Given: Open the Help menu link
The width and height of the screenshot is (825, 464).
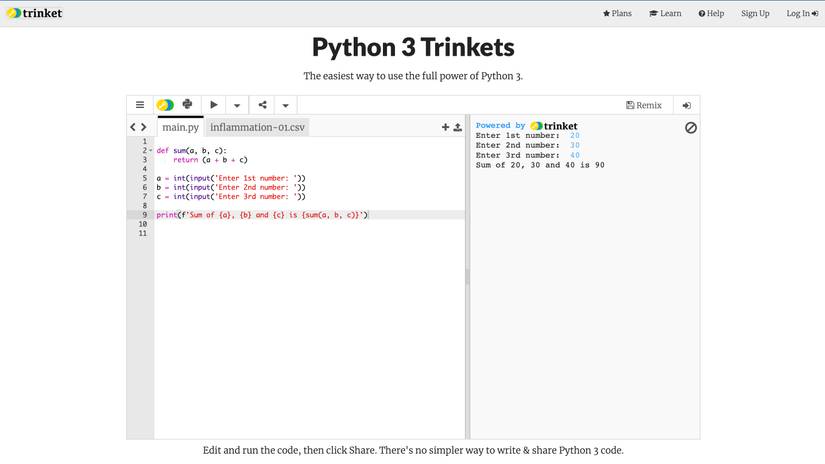Looking at the screenshot, I should (711, 13).
